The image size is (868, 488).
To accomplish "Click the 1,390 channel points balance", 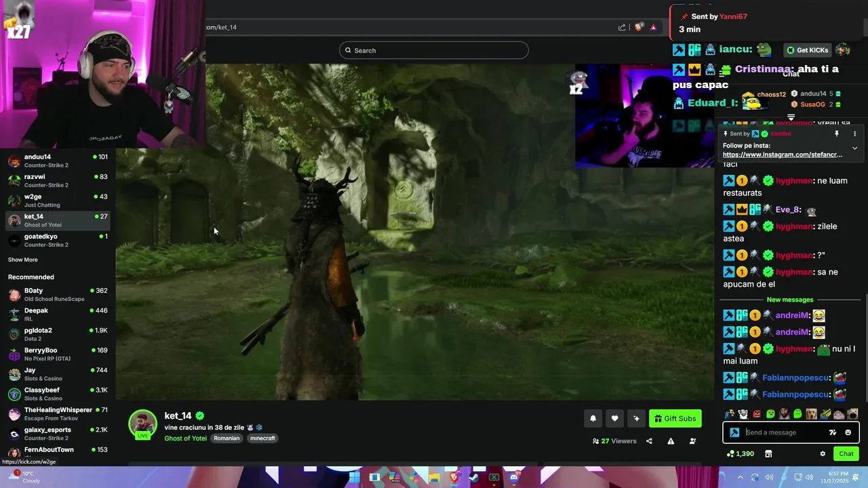I will [741, 454].
